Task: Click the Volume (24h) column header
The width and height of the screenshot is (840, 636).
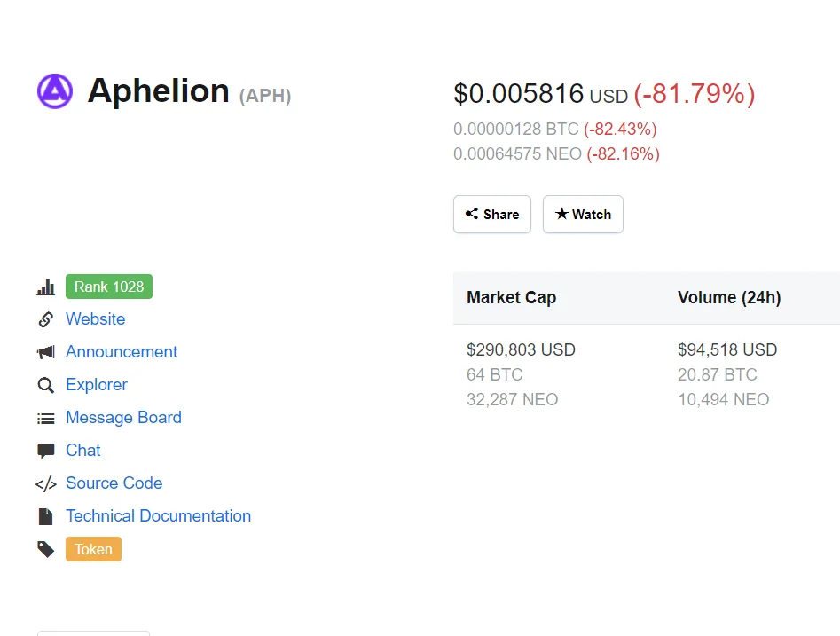Action: (x=729, y=297)
